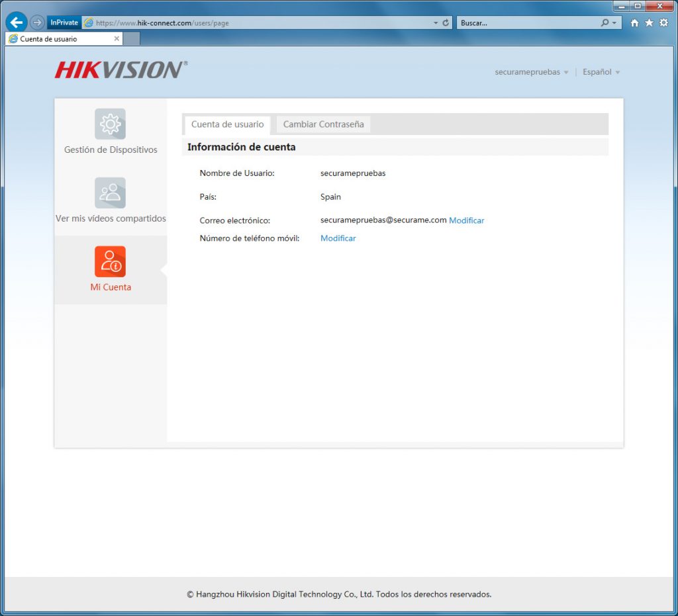The height and width of the screenshot is (616, 678).
Task: Expand the securamepruebas user dropdown
Action: pos(532,72)
